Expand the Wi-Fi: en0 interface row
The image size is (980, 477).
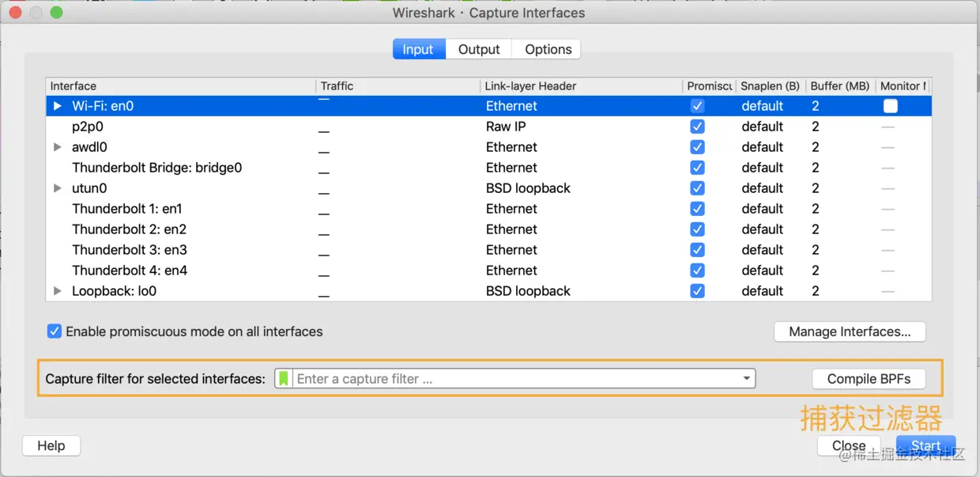pos(57,106)
